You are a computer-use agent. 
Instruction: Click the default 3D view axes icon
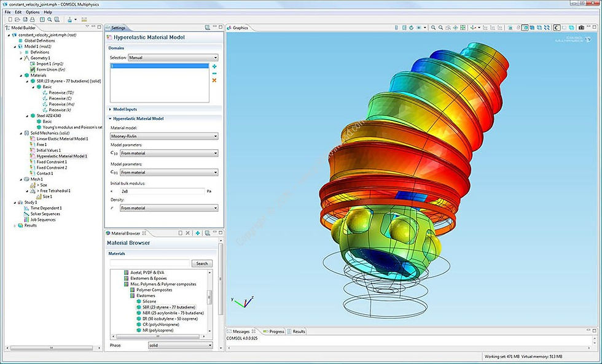tap(473, 28)
